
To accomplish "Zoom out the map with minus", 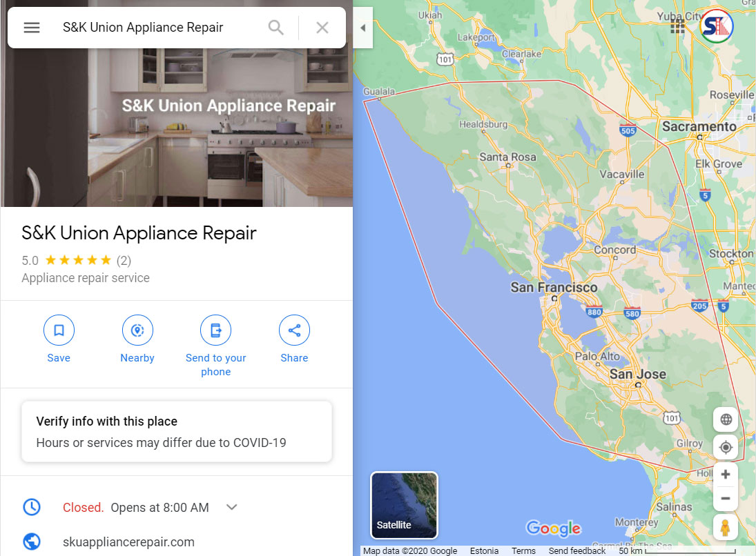I will point(726,498).
